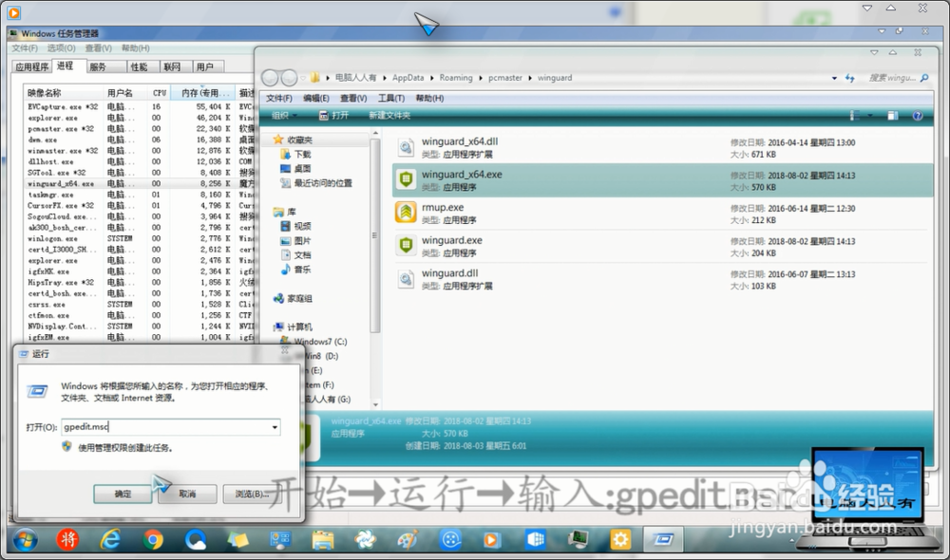This screenshot has width=950, height=560.
Task: Open the winguard_x64.dll file icon
Action: [406, 147]
